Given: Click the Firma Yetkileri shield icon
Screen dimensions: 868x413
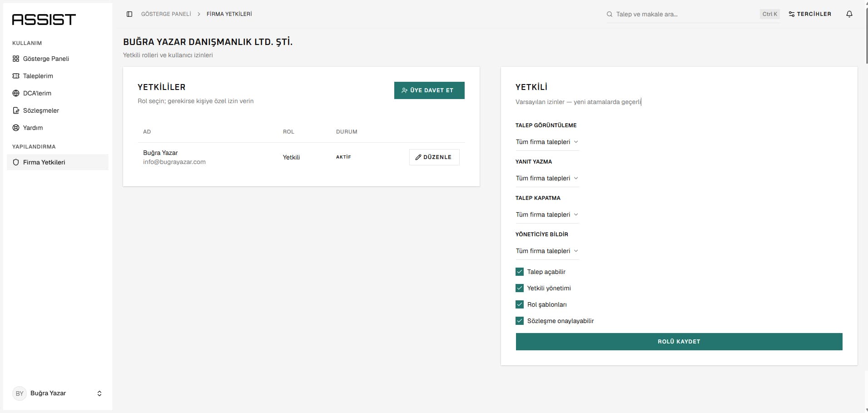Looking at the screenshot, I should point(16,162).
